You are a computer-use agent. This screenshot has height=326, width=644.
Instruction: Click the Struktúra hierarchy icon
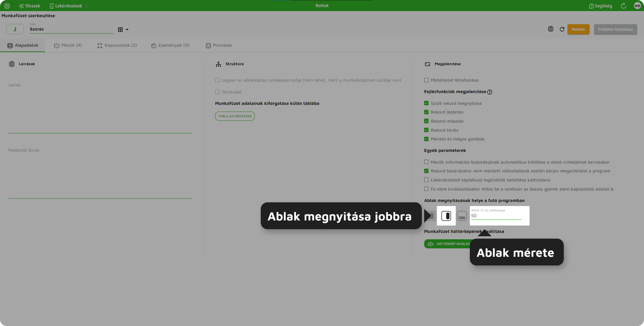(x=218, y=64)
